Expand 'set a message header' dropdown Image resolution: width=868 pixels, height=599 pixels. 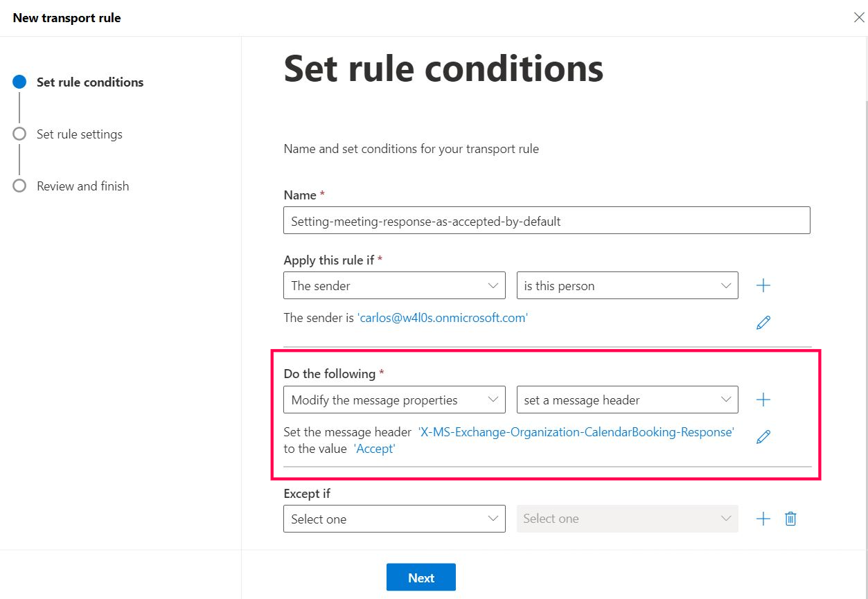click(627, 400)
